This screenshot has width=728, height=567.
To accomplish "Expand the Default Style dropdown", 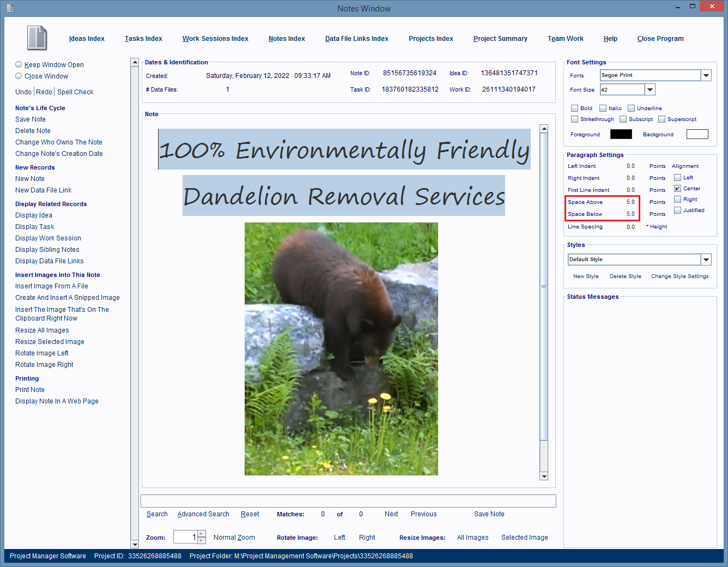I will point(706,260).
